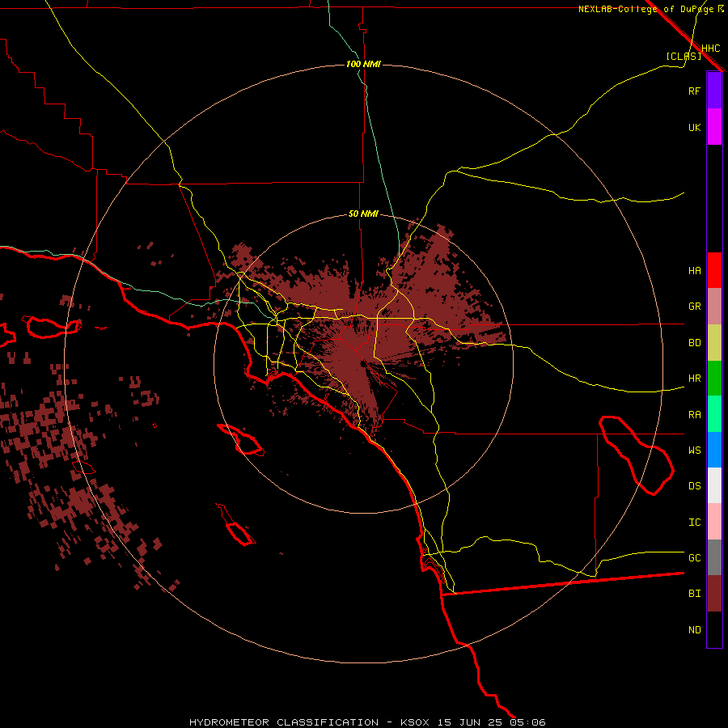The height and width of the screenshot is (728, 728).
Task: Select the "HR" legend label
Action: point(694,379)
